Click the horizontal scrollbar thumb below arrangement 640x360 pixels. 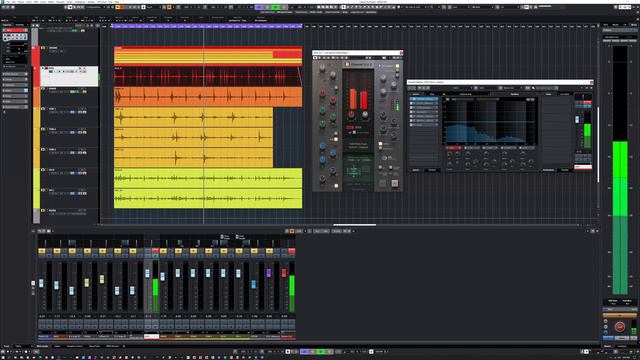[354, 224]
